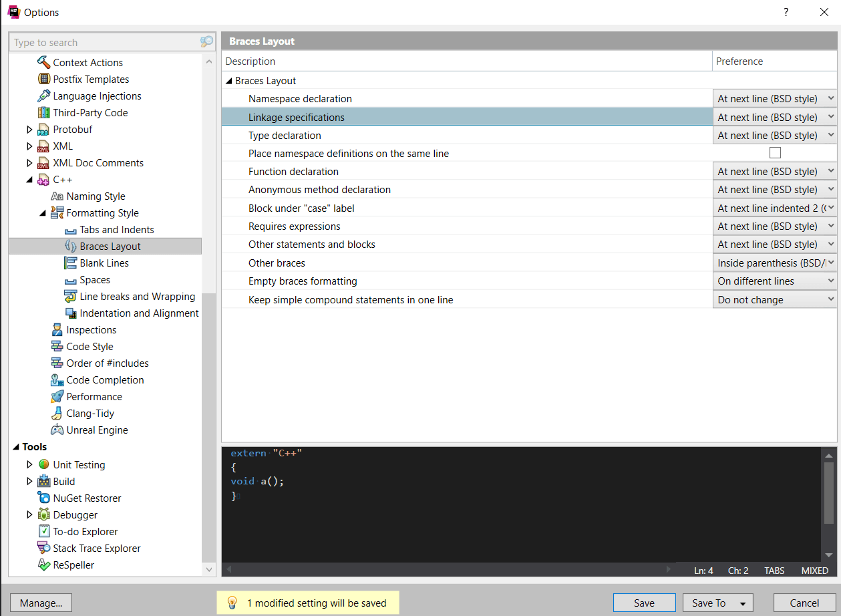This screenshot has width=841, height=616.
Task: Open Empty braces formatting dropdown
Action: coord(775,281)
